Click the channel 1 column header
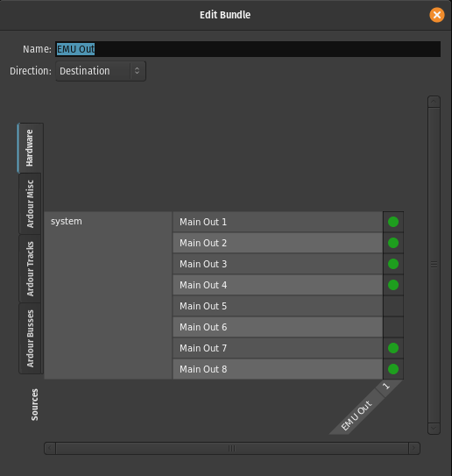The width and height of the screenshot is (452, 476). click(386, 387)
